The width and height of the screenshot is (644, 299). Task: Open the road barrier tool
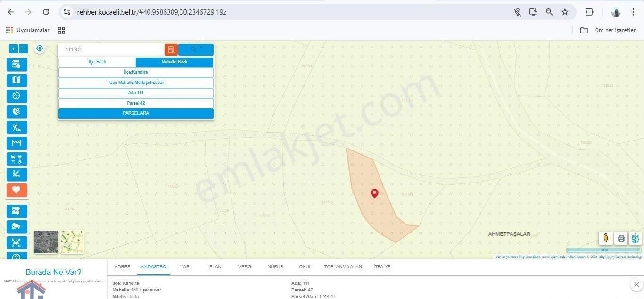17,143
